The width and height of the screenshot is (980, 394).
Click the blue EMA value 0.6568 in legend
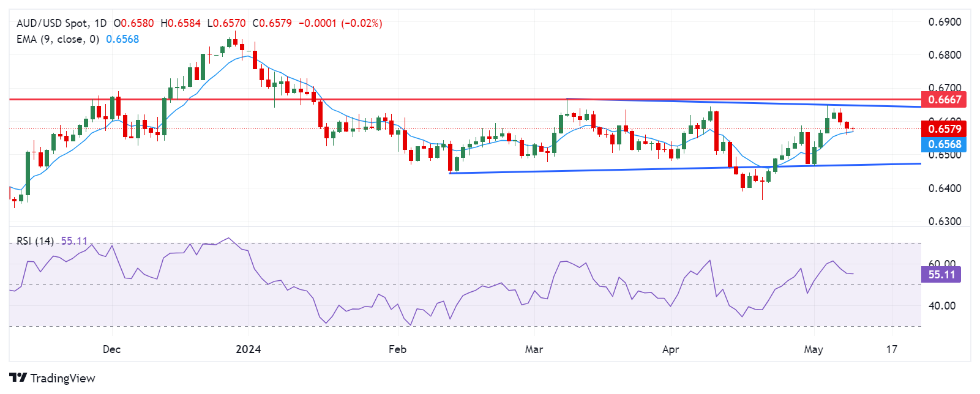tap(122, 39)
